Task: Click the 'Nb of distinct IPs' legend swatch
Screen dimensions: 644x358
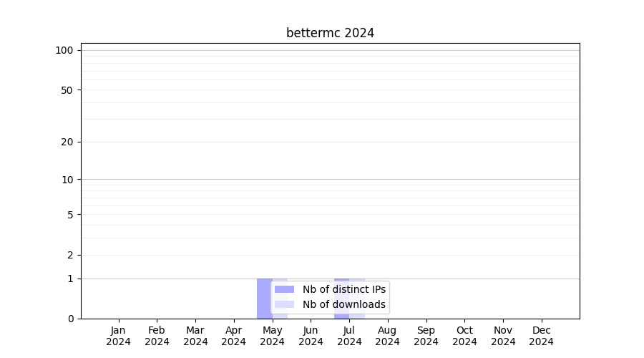Action: 284,289
